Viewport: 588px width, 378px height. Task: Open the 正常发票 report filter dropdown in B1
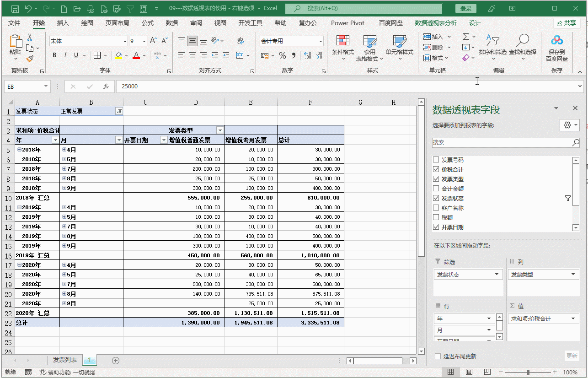point(119,111)
